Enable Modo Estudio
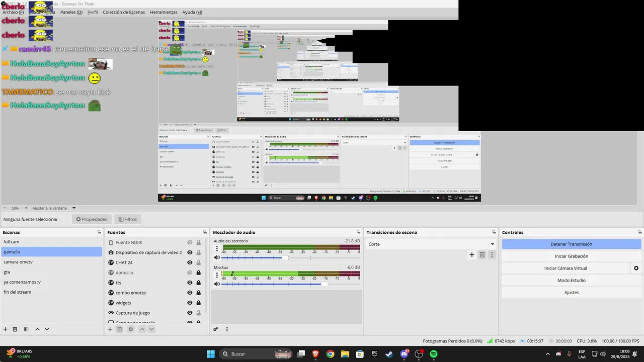The width and height of the screenshot is (644, 362). 571,280
